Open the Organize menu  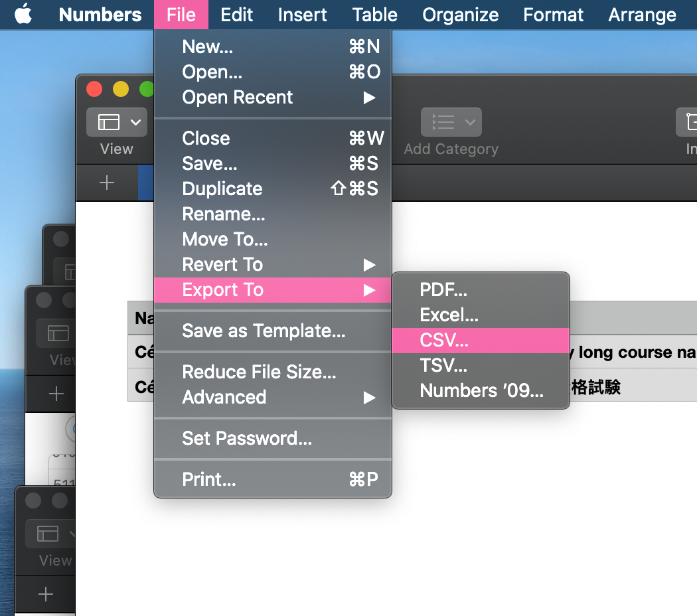click(460, 15)
